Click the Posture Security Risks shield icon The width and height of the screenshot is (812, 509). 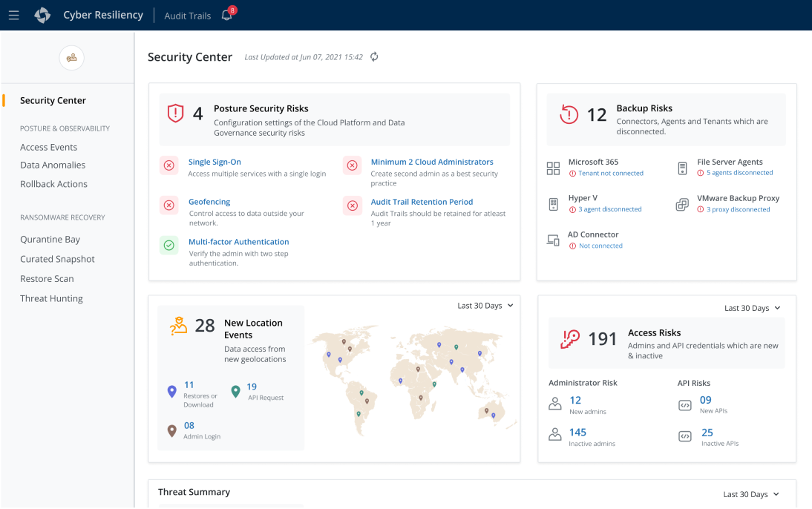tap(175, 114)
